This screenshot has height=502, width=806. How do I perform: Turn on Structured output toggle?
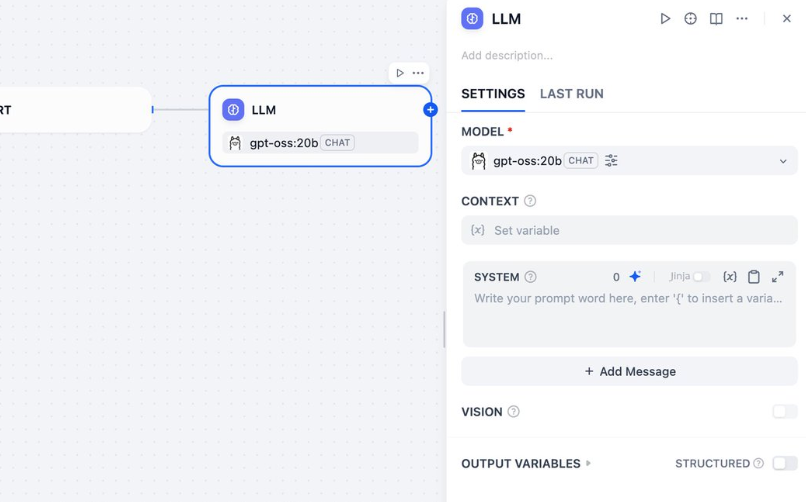tap(784, 464)
